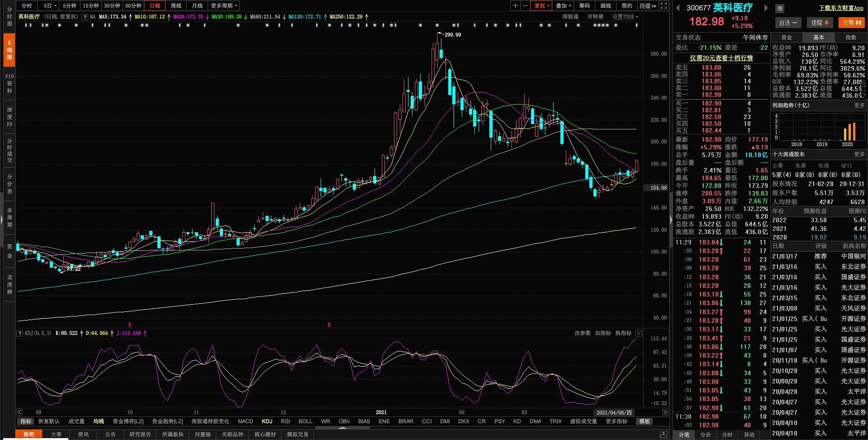Click 中国银河 rating row 21/03/17
The width and height of the screenshot is (868, 440).
(819, 256)
